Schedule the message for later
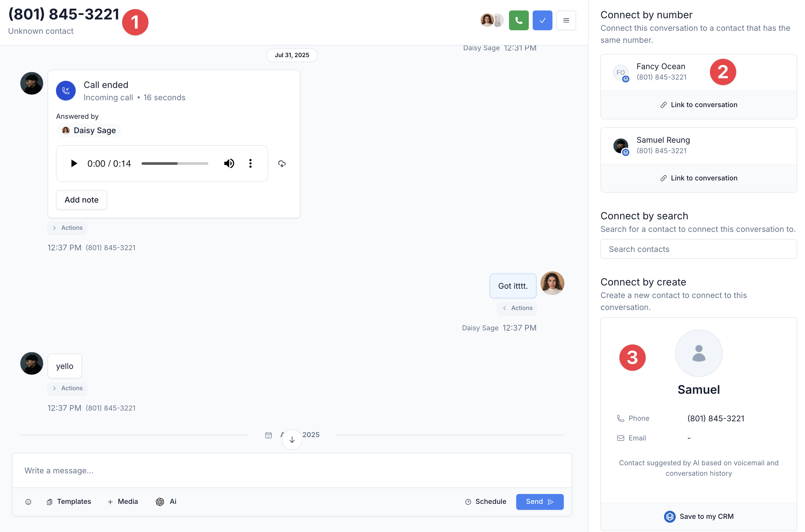The height and width of the screenshot is (532, 805). coord(485,501)
